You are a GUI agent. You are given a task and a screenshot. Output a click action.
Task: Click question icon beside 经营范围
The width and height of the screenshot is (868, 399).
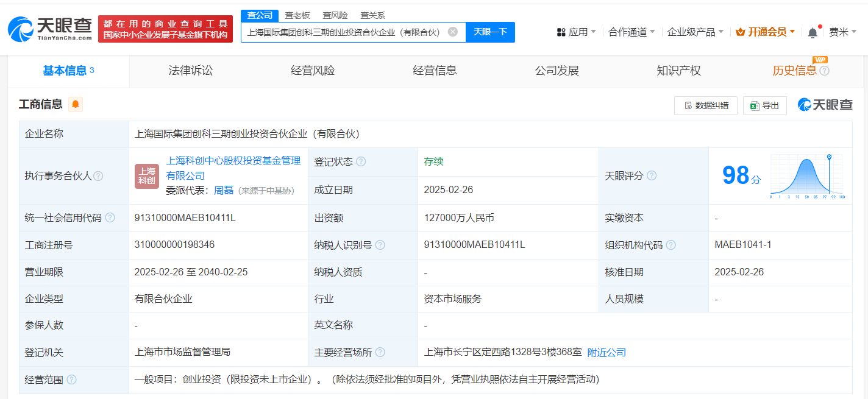point(72,380)
